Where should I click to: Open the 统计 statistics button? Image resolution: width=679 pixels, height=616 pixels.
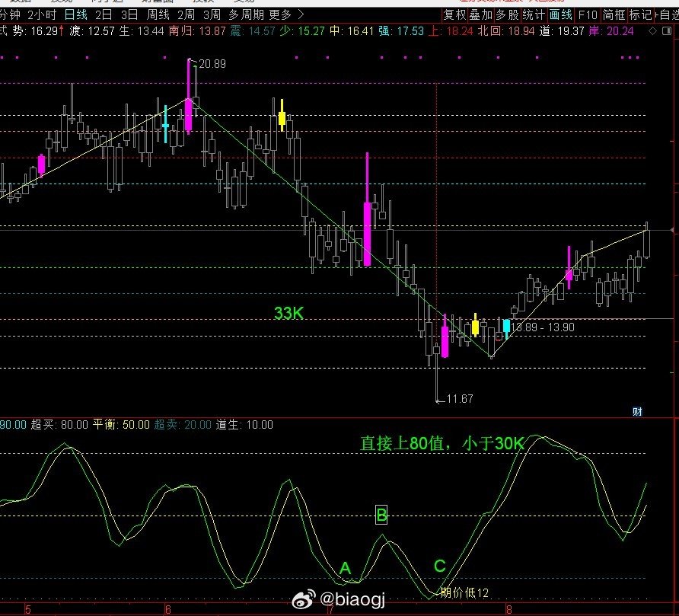click(534, 15)
